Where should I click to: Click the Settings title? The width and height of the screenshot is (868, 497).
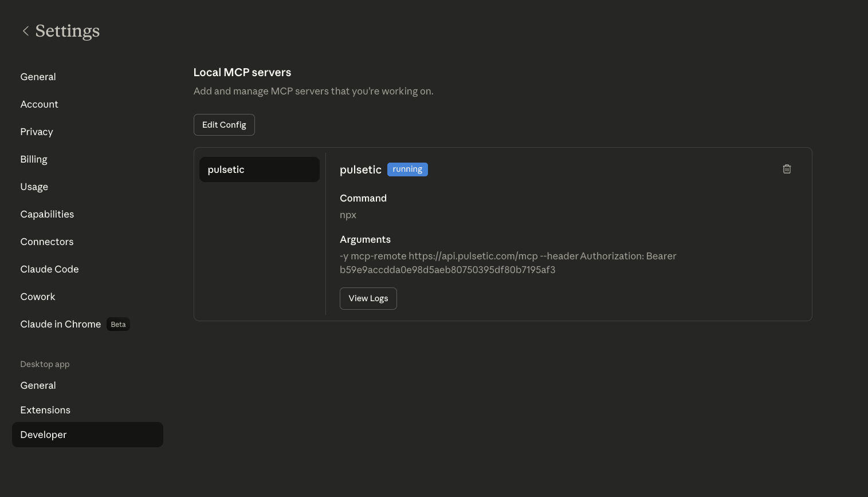(68, 31)
